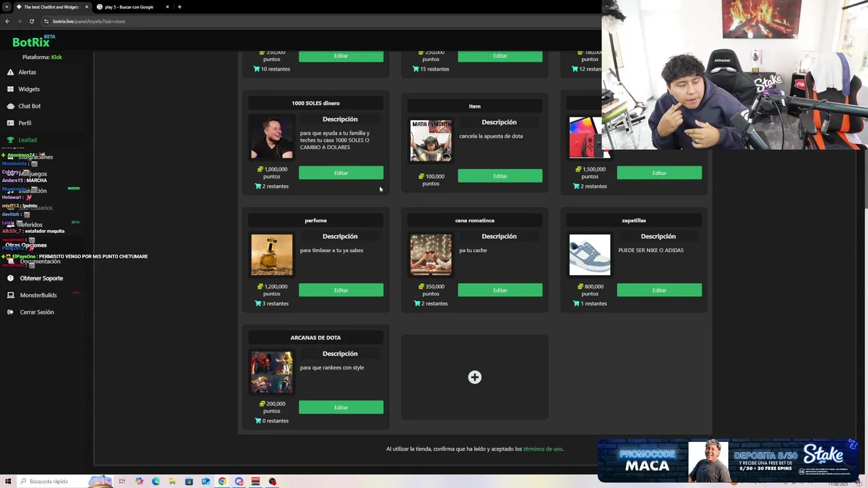The image size is (868, 488).
Task: Click the zapatillas sneaker thumbnail
Action: [x=590, y=255]
